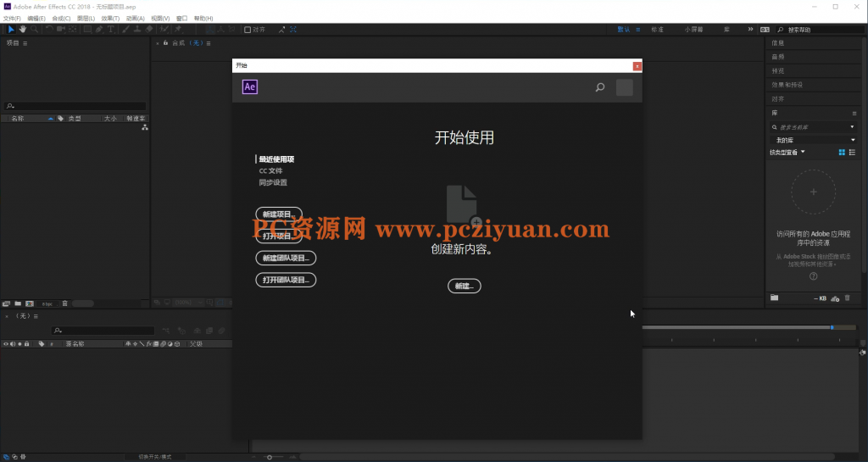This screenshot has width=868, height=462.
Task: Click 新建 button under 创建新内容
Action: coord(464,286)
